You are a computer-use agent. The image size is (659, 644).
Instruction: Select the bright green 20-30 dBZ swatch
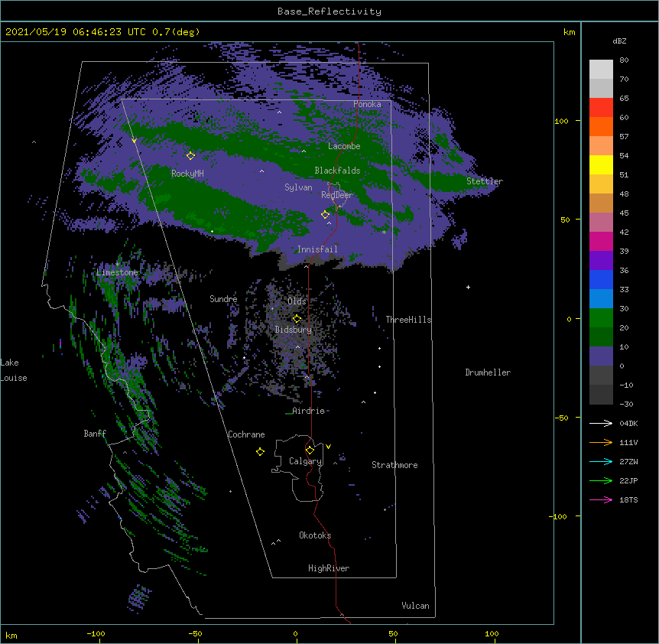tap(601, 318)
